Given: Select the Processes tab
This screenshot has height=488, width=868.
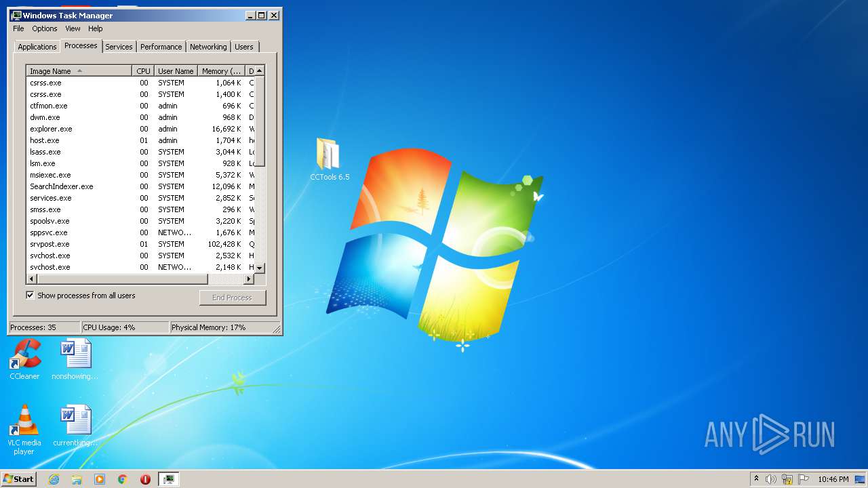Looking at the screenshot, I should (x=81, y=45).
